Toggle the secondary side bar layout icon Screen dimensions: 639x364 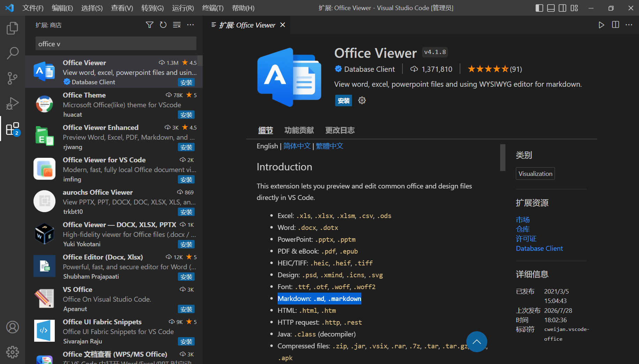(562, 8)
